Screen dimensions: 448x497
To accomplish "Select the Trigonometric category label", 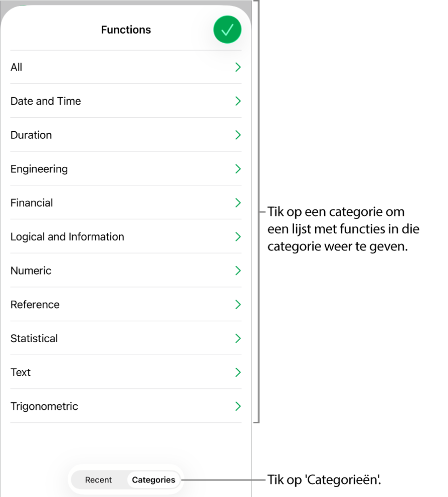I will [x=44, y=406].
